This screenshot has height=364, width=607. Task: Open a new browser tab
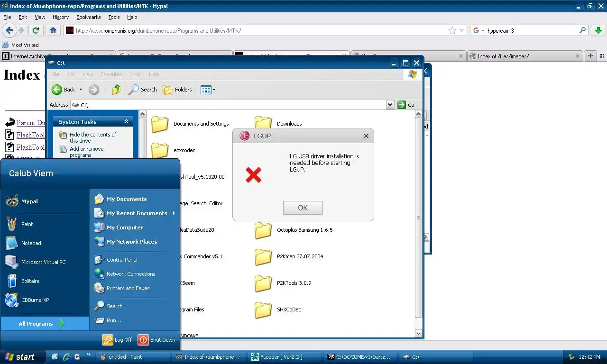click(x=590, y=56)
